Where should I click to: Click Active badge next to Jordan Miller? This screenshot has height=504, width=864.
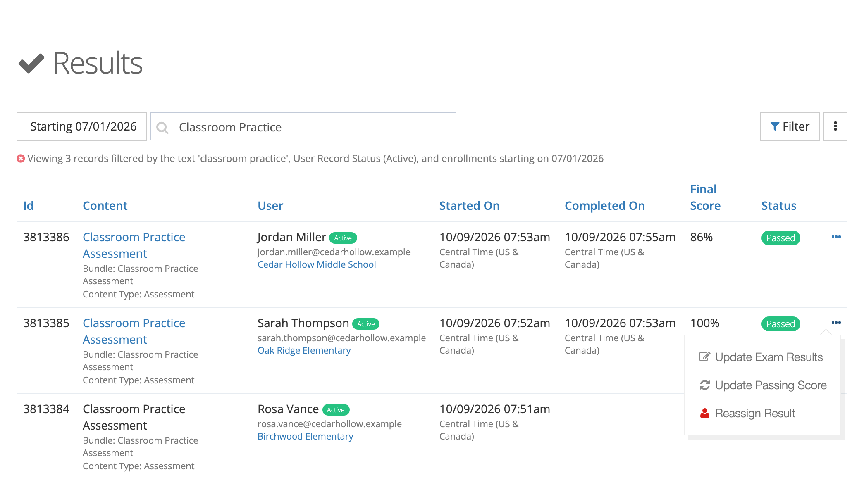343,238
